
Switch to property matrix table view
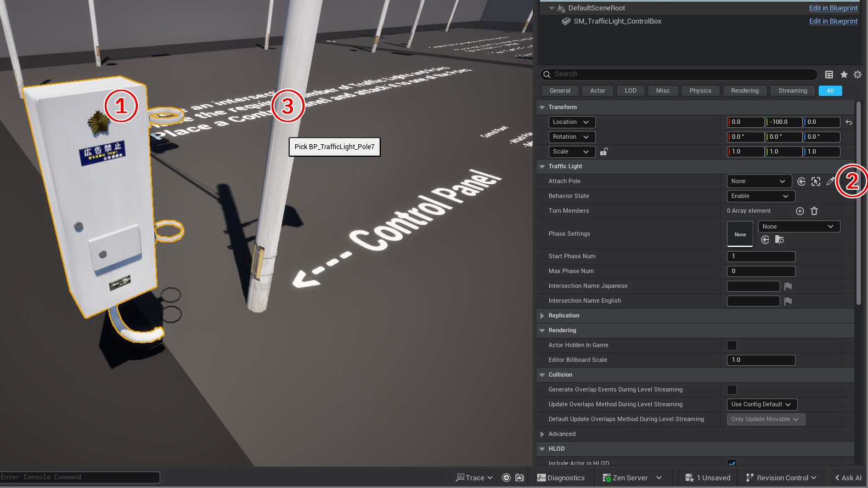coord(829,75)
